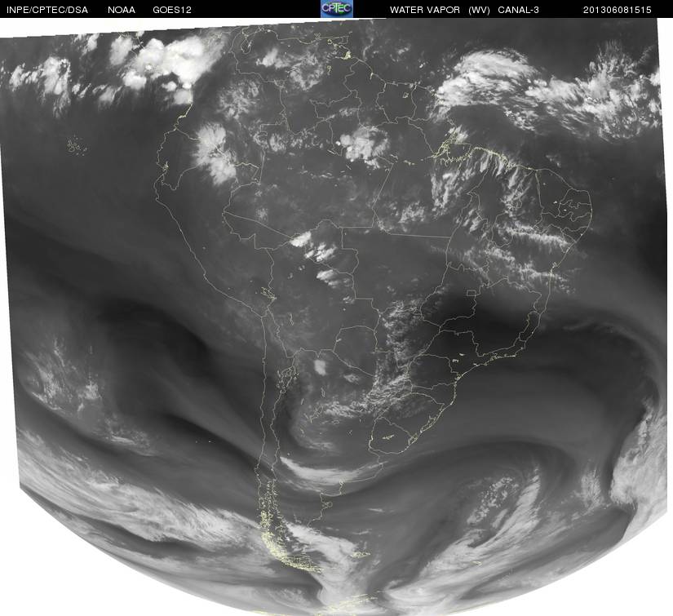The height and width of the screenshot is (616, 673).
Task: Click the INPE/CPTEC/DSA header text
Action: 47,10
